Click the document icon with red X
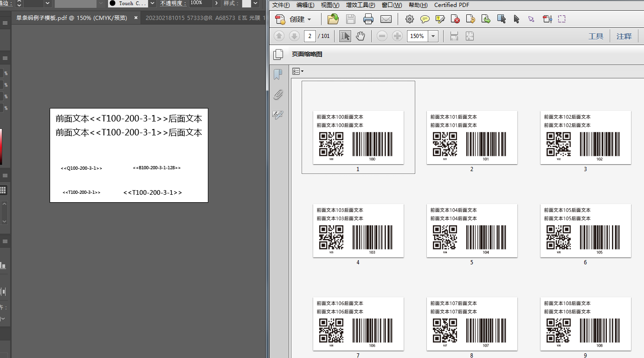Screen dimensions: 644x358 (456, 19)
